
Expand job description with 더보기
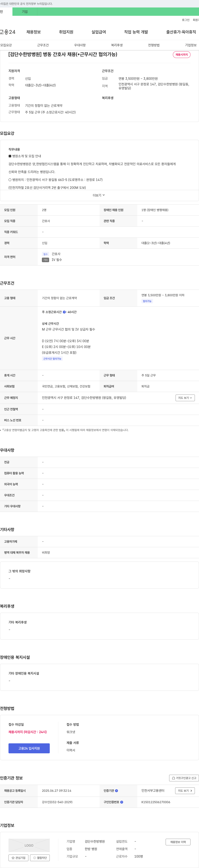[x=99, y=195]
